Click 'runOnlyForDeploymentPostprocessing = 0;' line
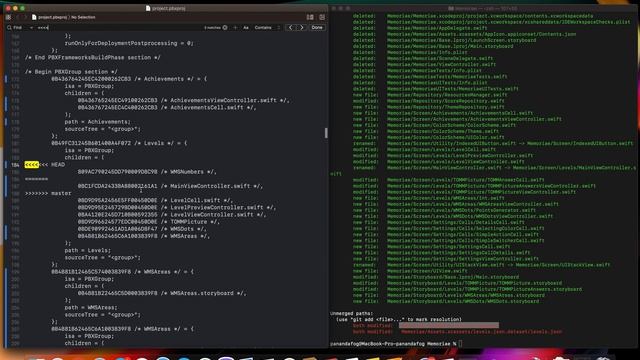 tap(129, 43)
